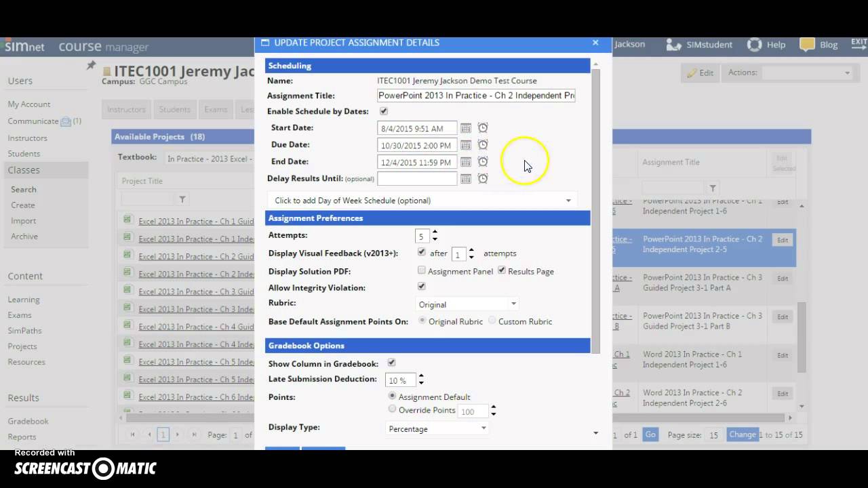This screenshot has height=488, width=868.
Task: Open the Blog speech bubble icon
Action: click(807, 45)
